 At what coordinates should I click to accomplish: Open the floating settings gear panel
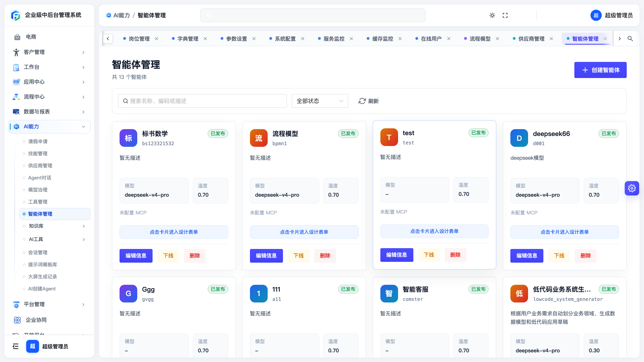pyautogui.click(x=632, y=188)
